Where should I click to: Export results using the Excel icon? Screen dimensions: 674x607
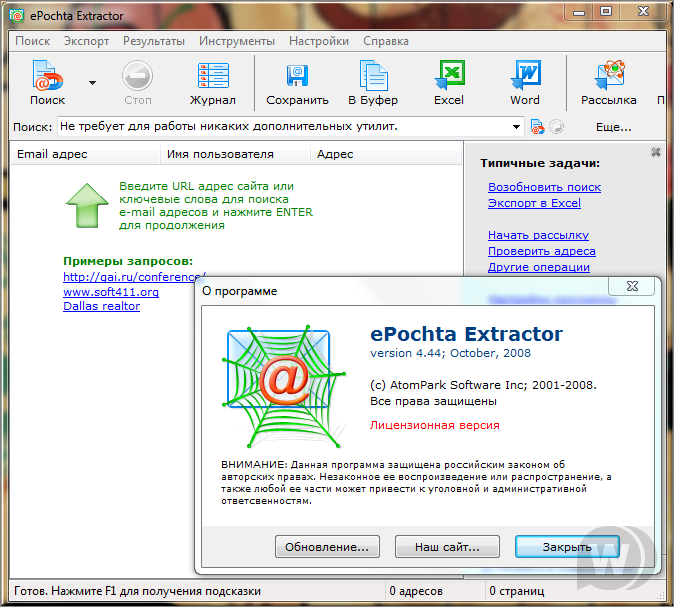449,83
